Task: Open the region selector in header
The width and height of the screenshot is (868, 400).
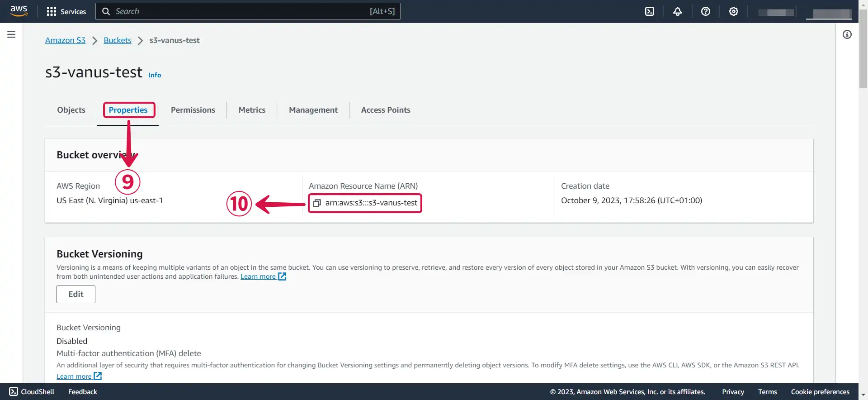Action: (776, 12)
